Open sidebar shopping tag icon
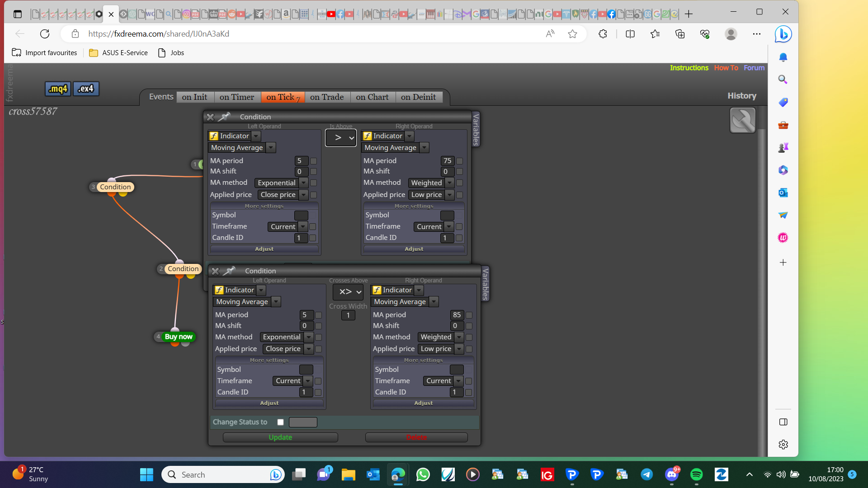 coord(783,103)
